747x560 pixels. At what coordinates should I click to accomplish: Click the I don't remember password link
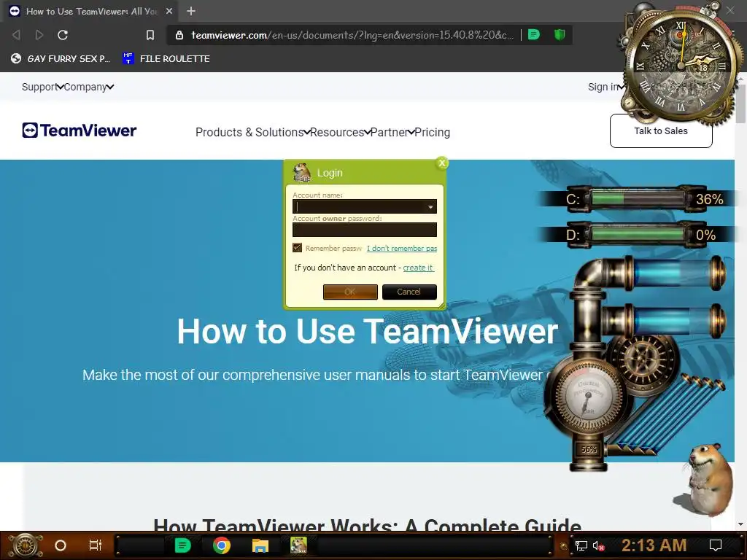[x=402, y=248]
